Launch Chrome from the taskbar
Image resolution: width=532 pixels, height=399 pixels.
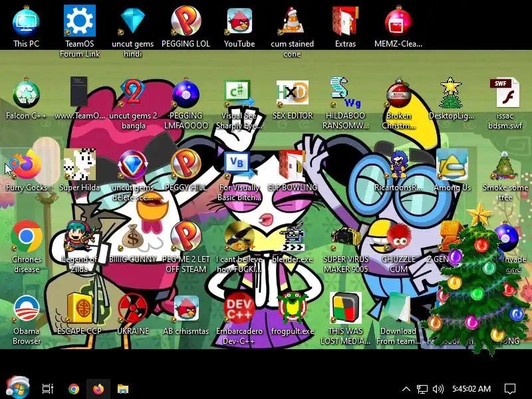click(74, 389)
